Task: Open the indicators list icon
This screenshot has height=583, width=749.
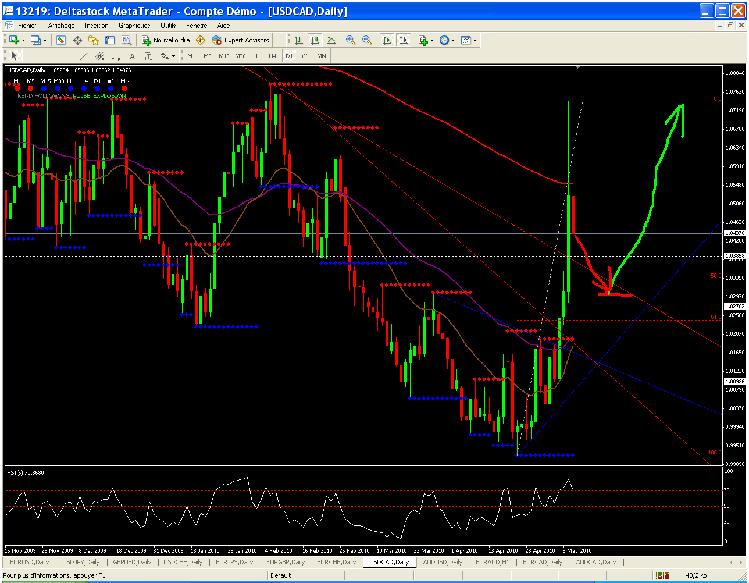Action: 422,40
